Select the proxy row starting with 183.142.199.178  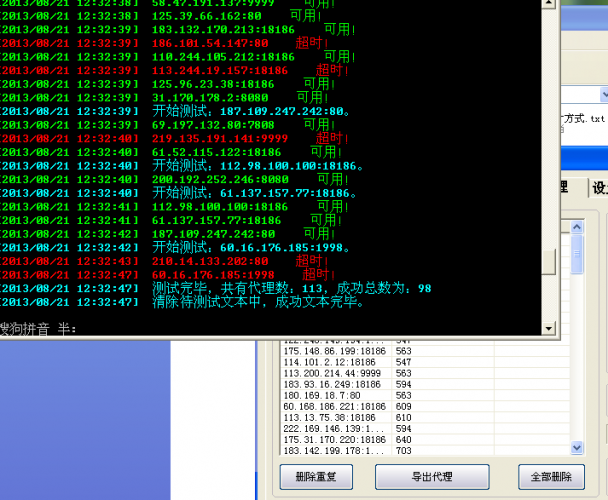(x=331, y=451)
